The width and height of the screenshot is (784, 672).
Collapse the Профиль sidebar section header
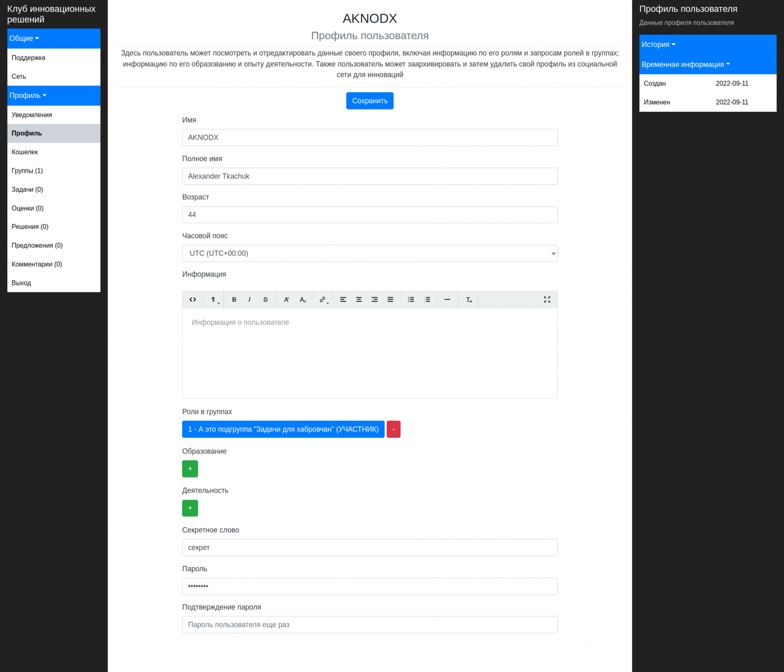pos(54,96)
